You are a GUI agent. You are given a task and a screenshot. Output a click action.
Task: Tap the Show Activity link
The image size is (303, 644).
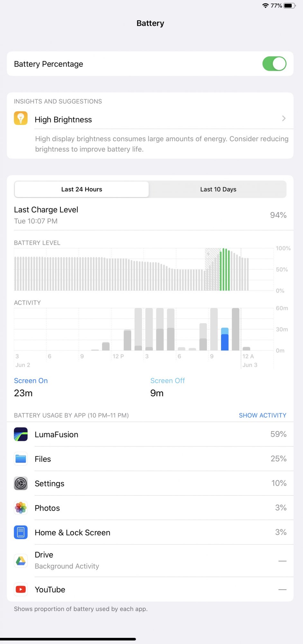(262, 415)
